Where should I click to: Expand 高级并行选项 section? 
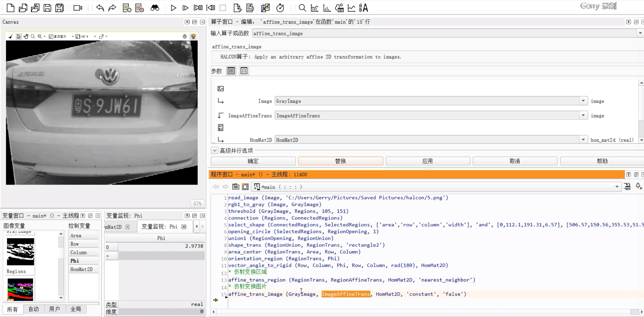point(214,150)
